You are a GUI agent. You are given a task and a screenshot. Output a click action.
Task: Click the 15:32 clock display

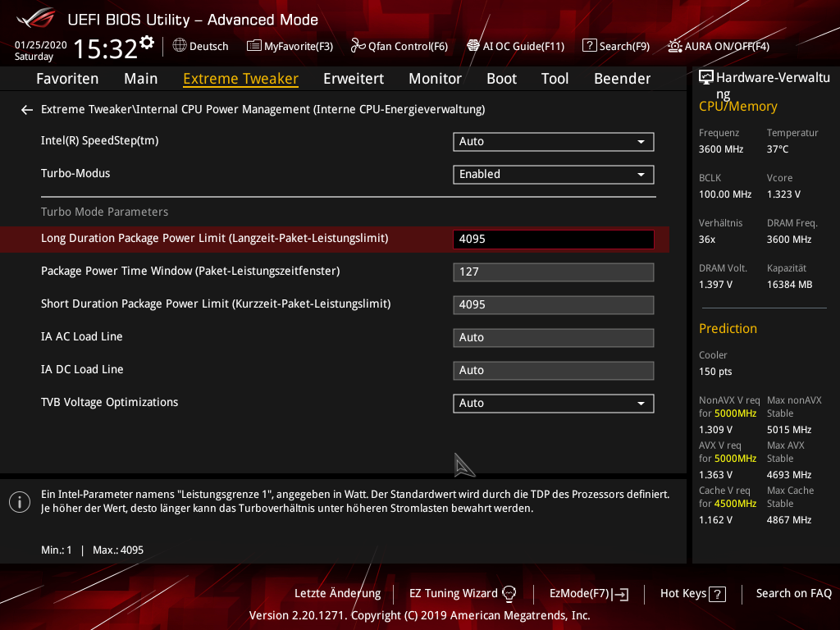(106, 48)
